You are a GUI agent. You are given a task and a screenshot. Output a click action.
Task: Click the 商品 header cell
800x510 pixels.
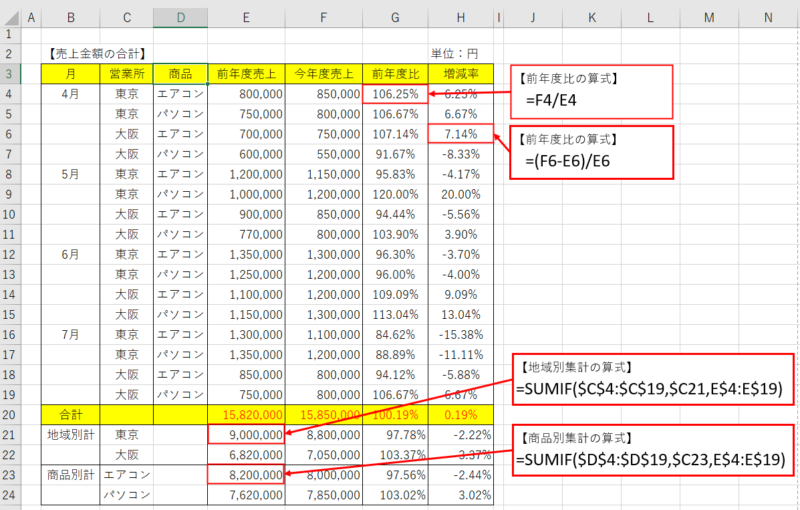click(x=181, y=74)
